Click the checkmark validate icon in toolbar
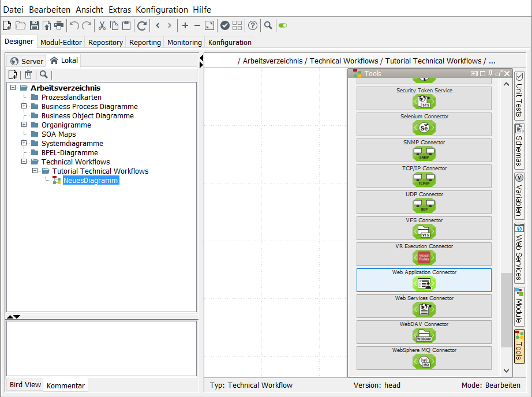The width and height of the screenshot is (532, 397). click(x=225, y=25)
